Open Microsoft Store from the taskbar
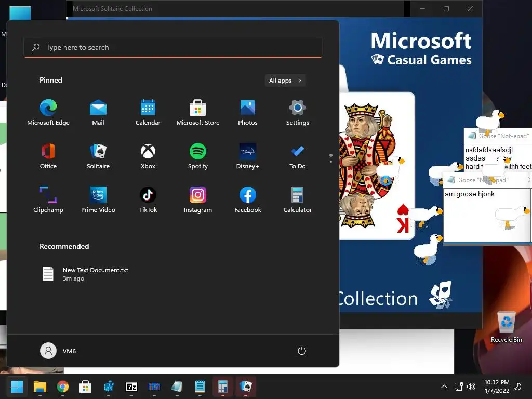This screenshot has width=532, height=399. pyautogui.click(x=86, y=387)
